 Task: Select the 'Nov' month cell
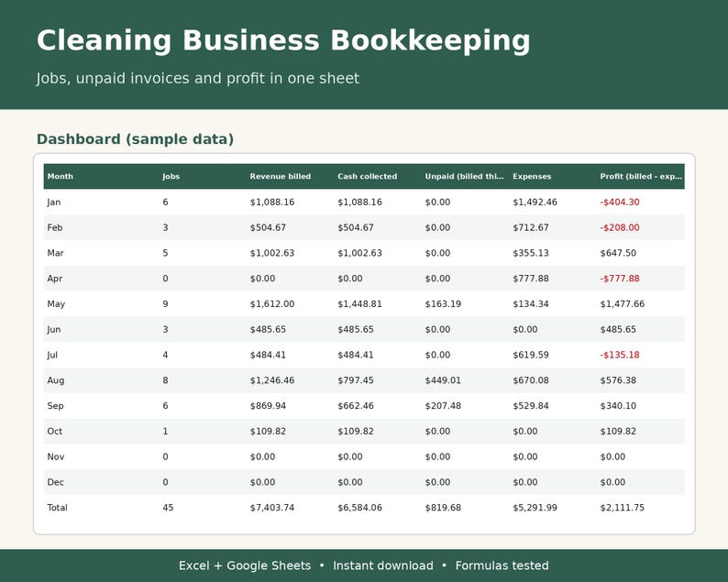(56, 456)
